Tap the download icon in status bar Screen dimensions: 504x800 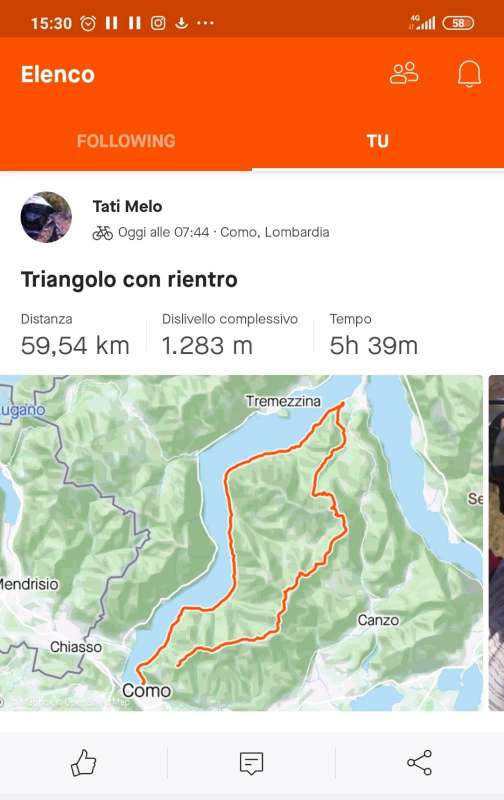coord(182,23)
